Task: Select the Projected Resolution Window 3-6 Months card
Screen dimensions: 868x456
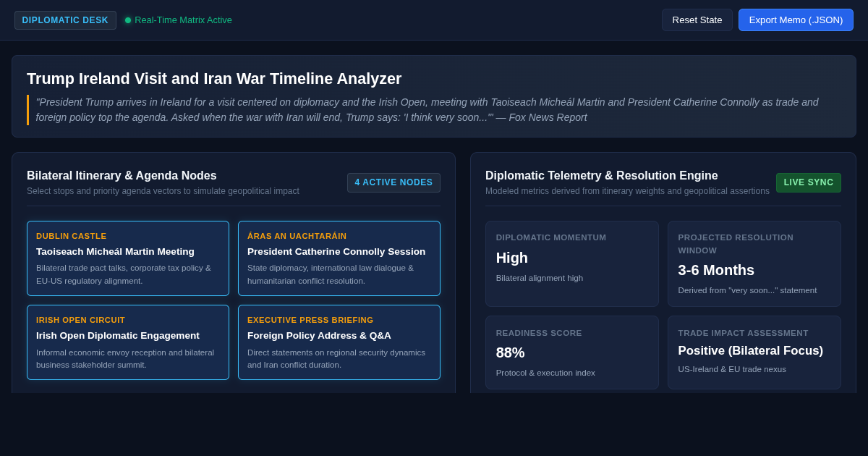Action: (754, 263)
